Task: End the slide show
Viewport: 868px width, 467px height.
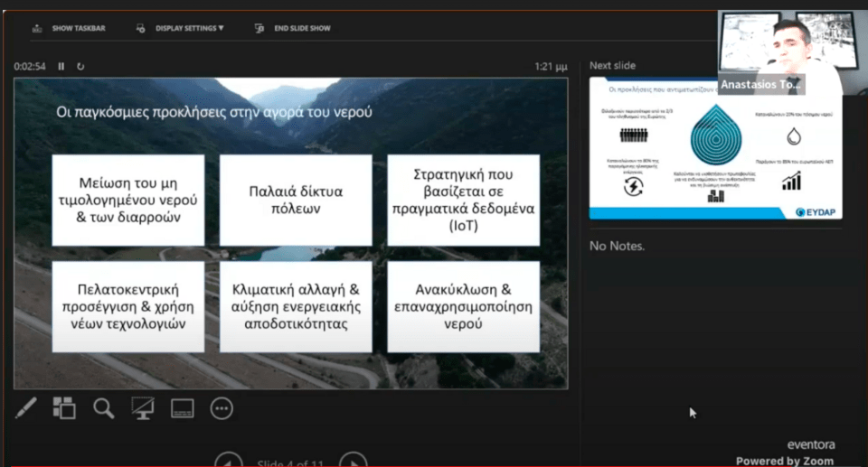Action: [x=302, y=28]
